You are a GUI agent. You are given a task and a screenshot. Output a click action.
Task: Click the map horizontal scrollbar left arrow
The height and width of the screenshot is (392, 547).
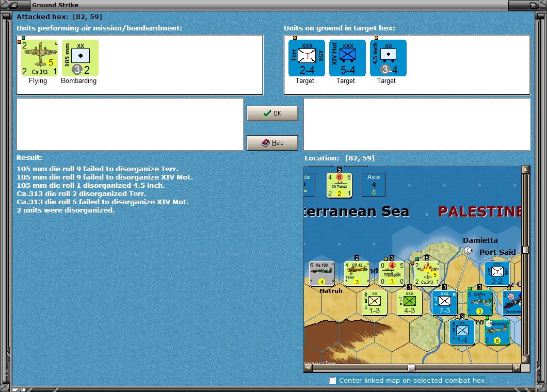(x=308, y=368)
